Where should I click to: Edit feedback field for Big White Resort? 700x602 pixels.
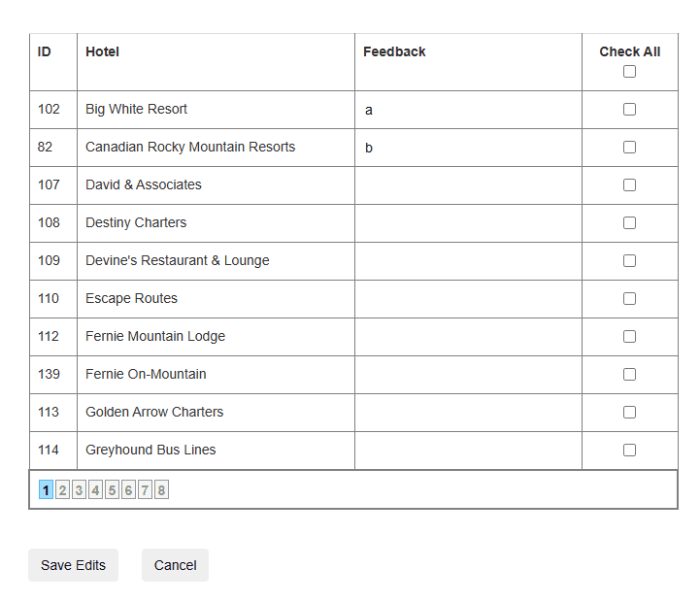(x=467, y=110)
